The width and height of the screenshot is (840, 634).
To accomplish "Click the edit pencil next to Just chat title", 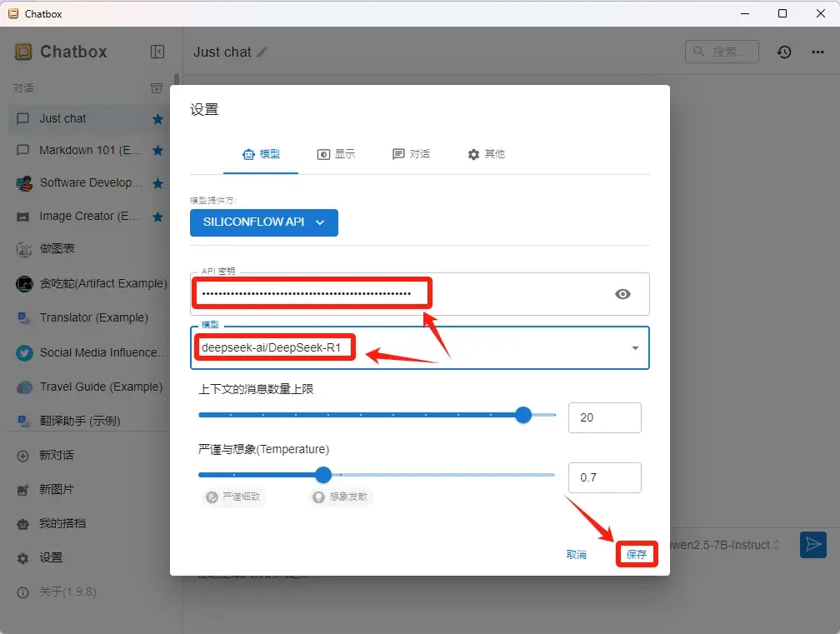I will coord(262,52).
